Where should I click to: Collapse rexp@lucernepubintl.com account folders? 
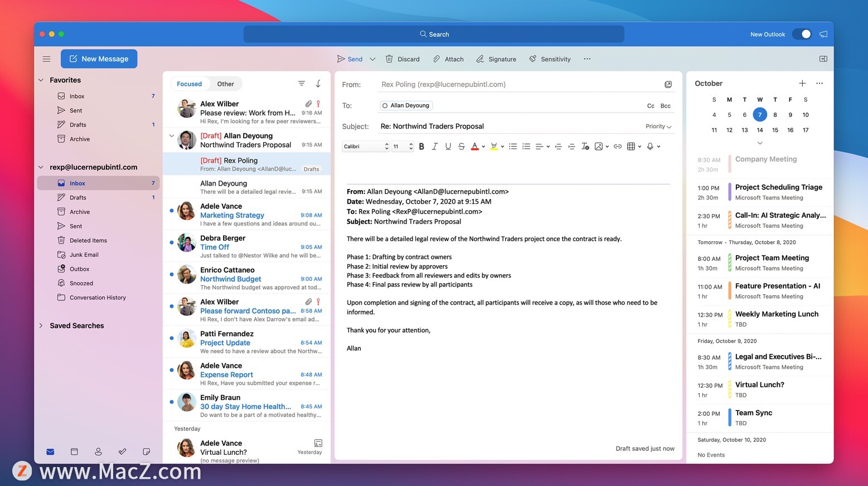41,167
